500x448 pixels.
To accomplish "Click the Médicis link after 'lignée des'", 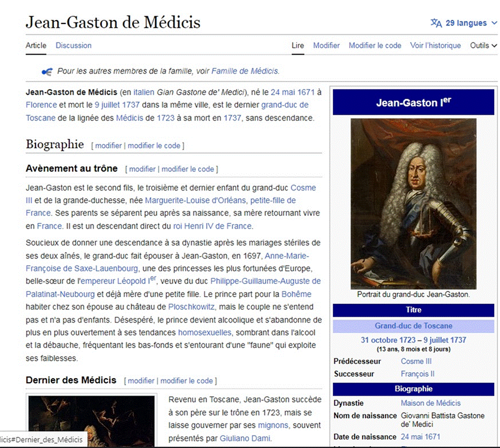I will pyautogui.click(x=129, y=118).
